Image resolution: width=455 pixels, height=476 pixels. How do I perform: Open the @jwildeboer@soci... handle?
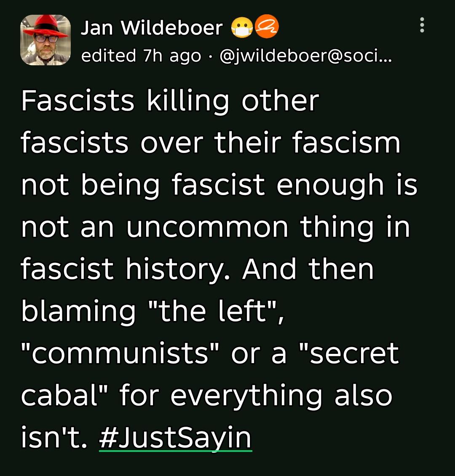pyautogui.click(x=306, y=56)
